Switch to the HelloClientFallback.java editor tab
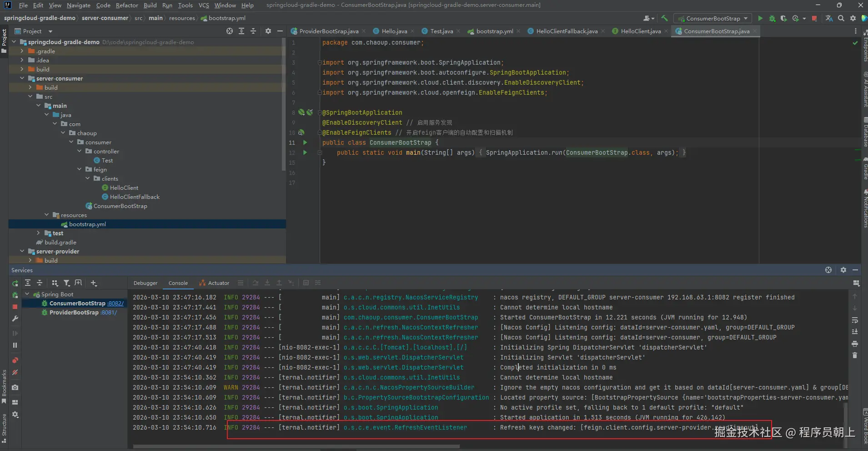The height and width of the screenshot is (451, 868). (x=567, y=31)
